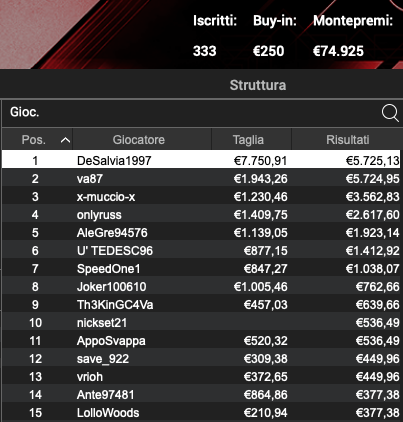Click the Gioc. player search field
This screenshot has height=422, width=403.
[190, 113]
